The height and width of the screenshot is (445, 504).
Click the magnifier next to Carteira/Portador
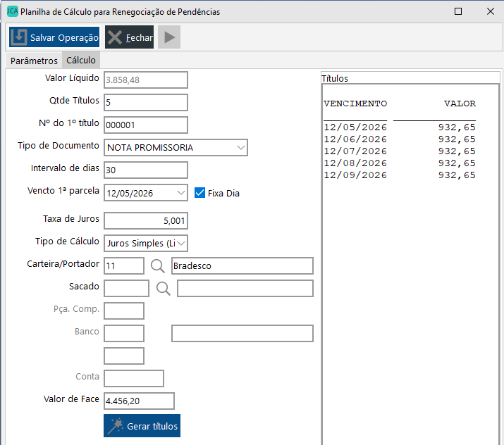pyautogui.click(x=159, y=266)
